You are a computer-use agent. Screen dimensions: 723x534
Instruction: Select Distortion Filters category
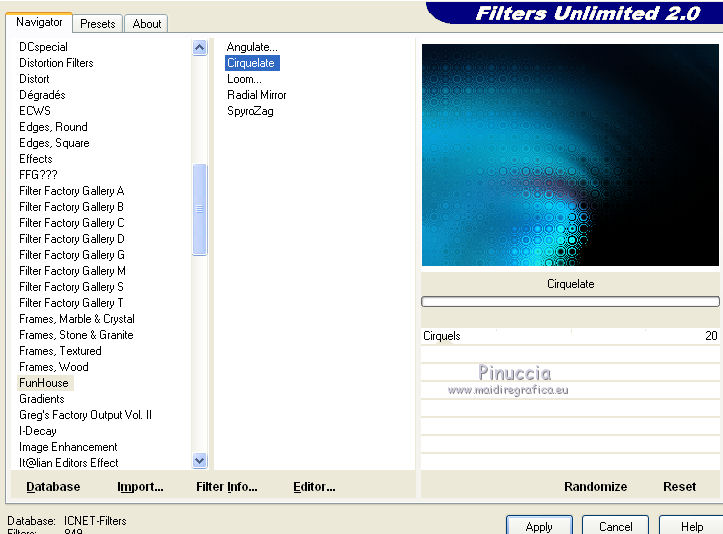point(56,63)
